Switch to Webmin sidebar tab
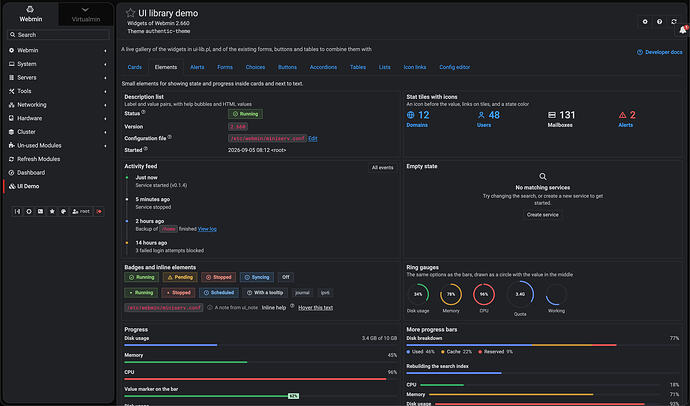Screen dimensions: 690x406 [x=31, y=15]
